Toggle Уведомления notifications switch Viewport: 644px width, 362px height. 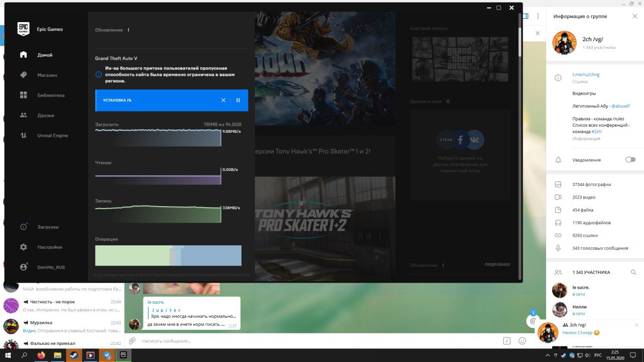[630, 159]
